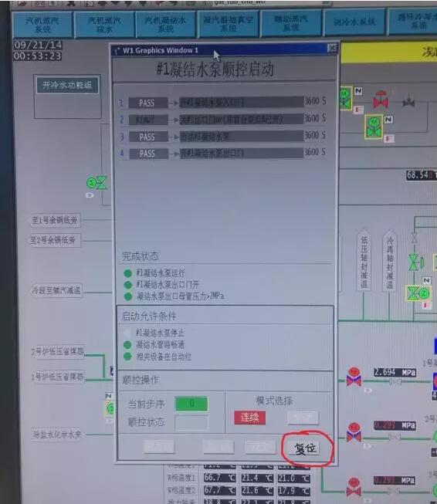The height and width of the screenshot is (504, 437).
Task: Click the green valve icon left of the dialog
Action: tap(97, 183)
